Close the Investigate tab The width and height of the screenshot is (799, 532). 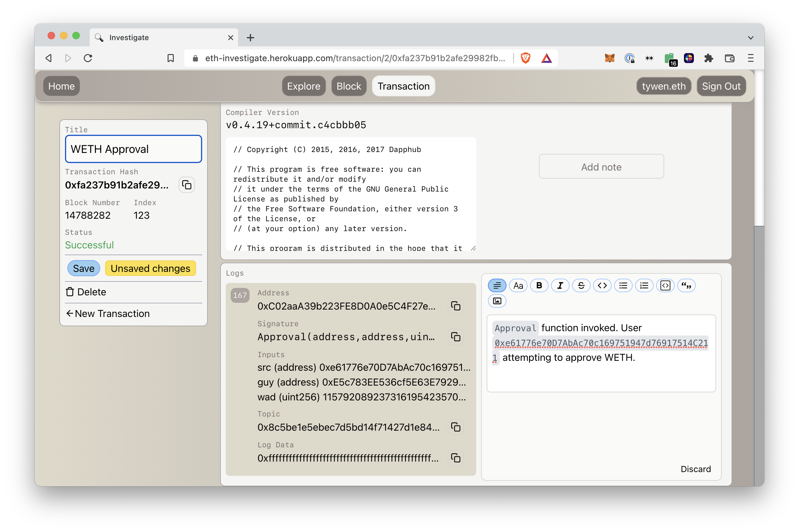[x=231, y=38]
